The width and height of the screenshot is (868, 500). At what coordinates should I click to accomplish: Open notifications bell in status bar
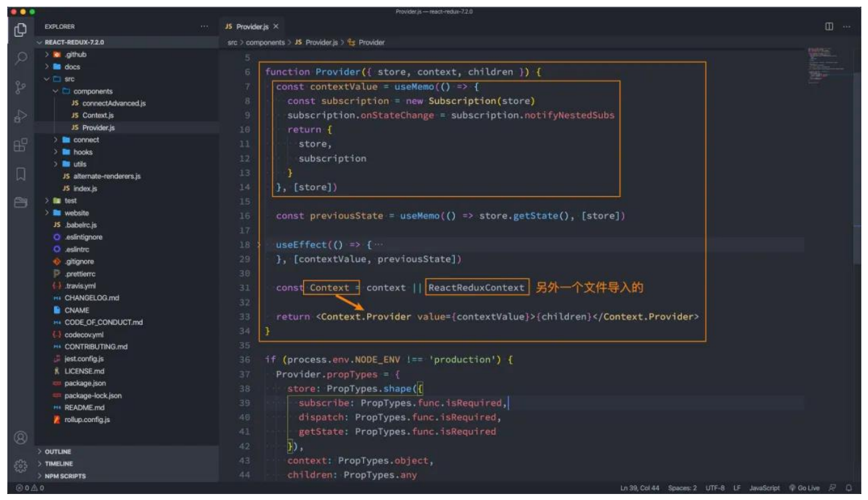[849, 488]
